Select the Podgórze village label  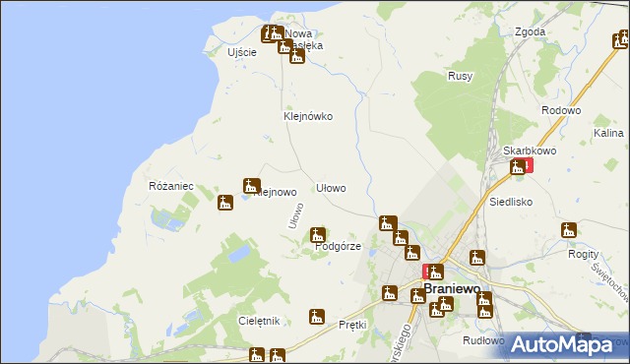338,246
